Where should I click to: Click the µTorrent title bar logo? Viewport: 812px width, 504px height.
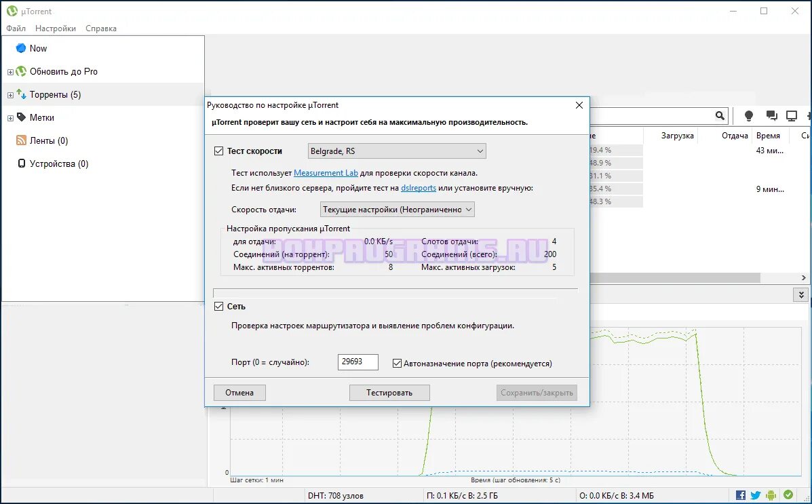tap(12, 11)
